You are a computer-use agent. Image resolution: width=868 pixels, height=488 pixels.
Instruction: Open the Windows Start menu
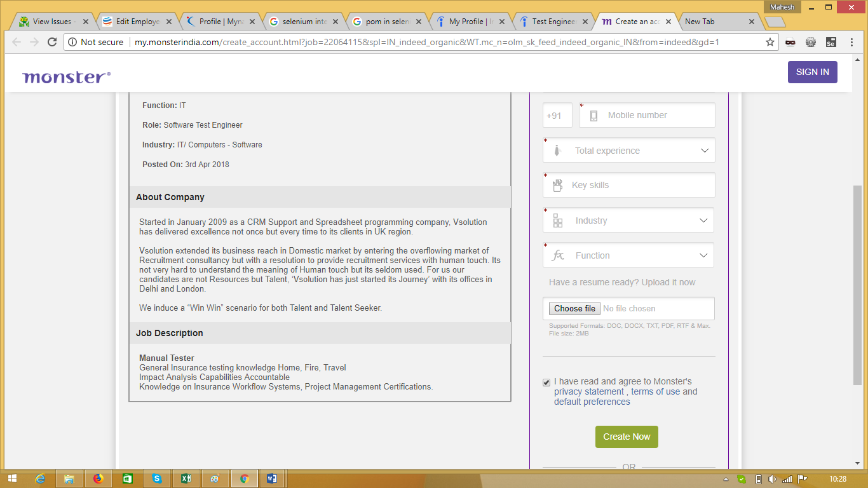11,478
